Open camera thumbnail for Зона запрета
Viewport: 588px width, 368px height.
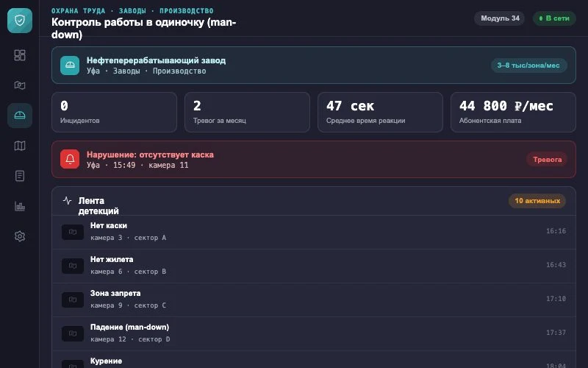click(x=73, y=300)
